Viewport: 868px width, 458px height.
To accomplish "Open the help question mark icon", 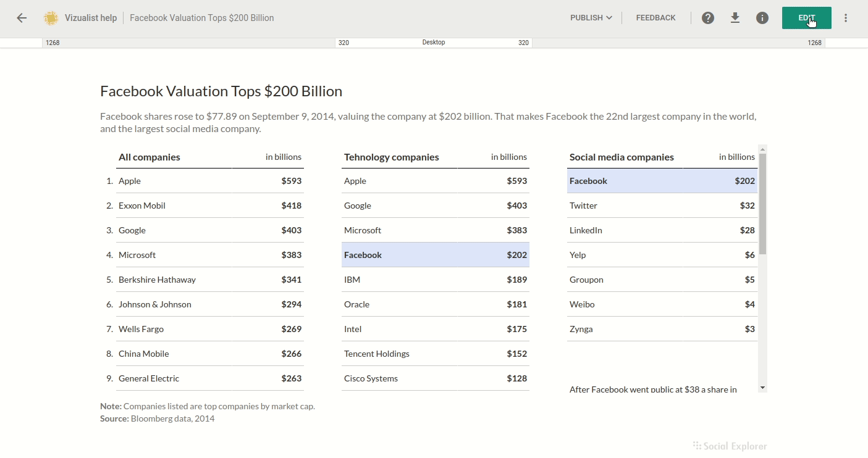I will pos(708,18).
